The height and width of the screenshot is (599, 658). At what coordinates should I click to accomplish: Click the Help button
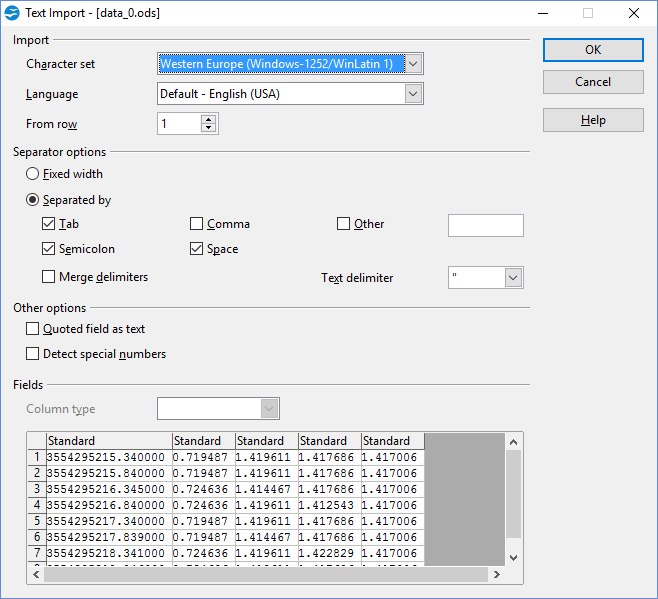pos(593,120)
